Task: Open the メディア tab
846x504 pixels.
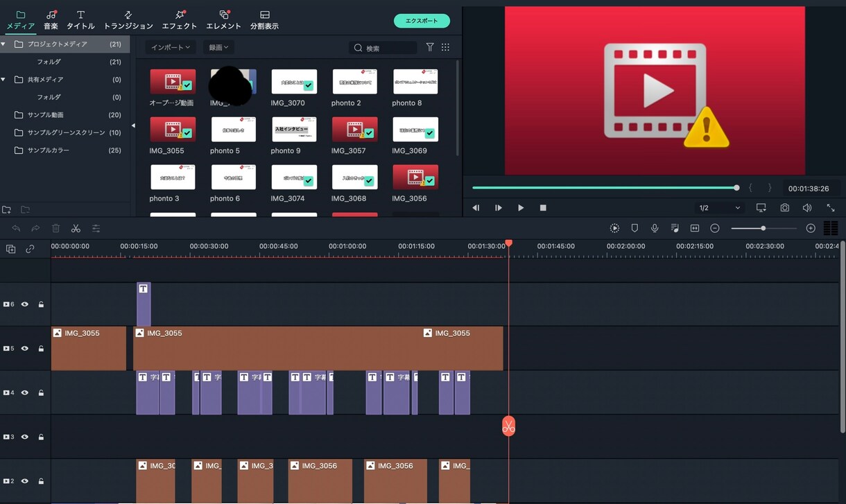Action: pos(21,19)
